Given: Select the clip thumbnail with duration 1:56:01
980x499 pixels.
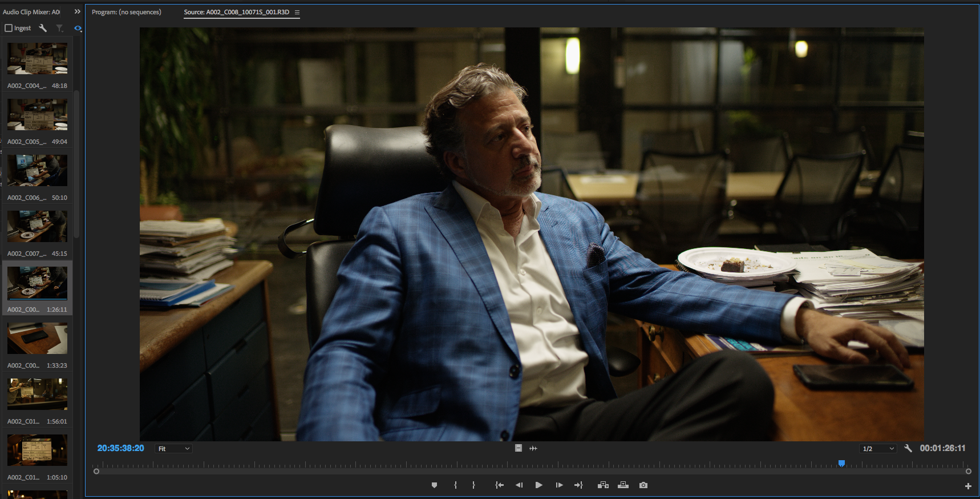Looking at the screenshot, I should [37, 395].
